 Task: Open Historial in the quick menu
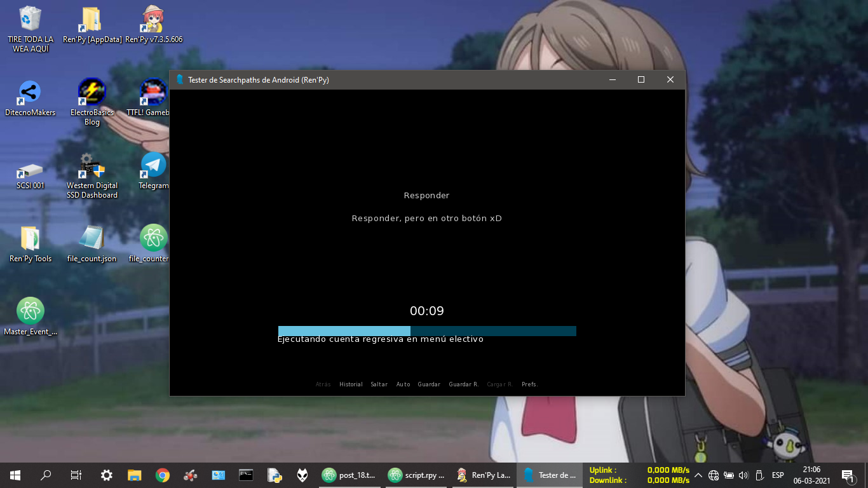[x=351, y=384]
